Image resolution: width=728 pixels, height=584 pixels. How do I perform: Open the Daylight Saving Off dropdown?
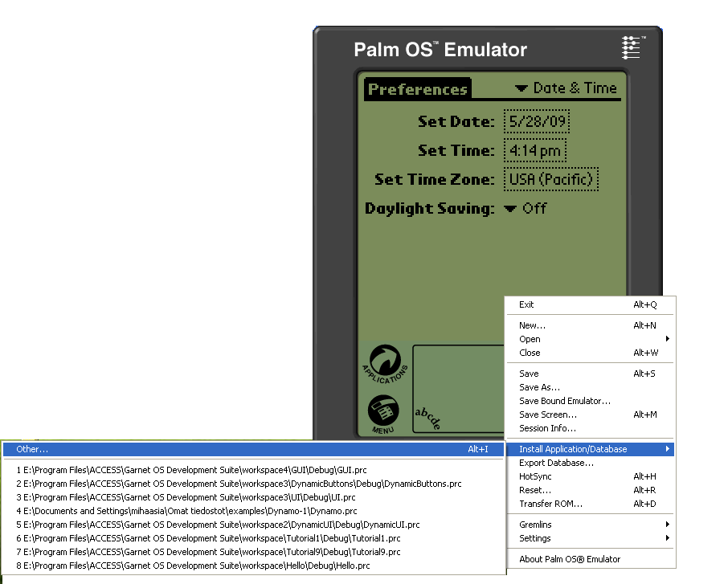point(525,208)
